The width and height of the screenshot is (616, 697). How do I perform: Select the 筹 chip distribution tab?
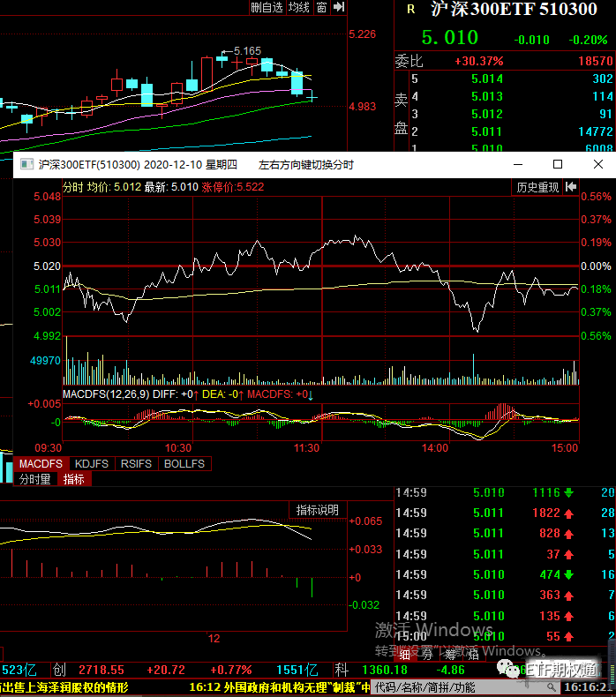[450, 655]
